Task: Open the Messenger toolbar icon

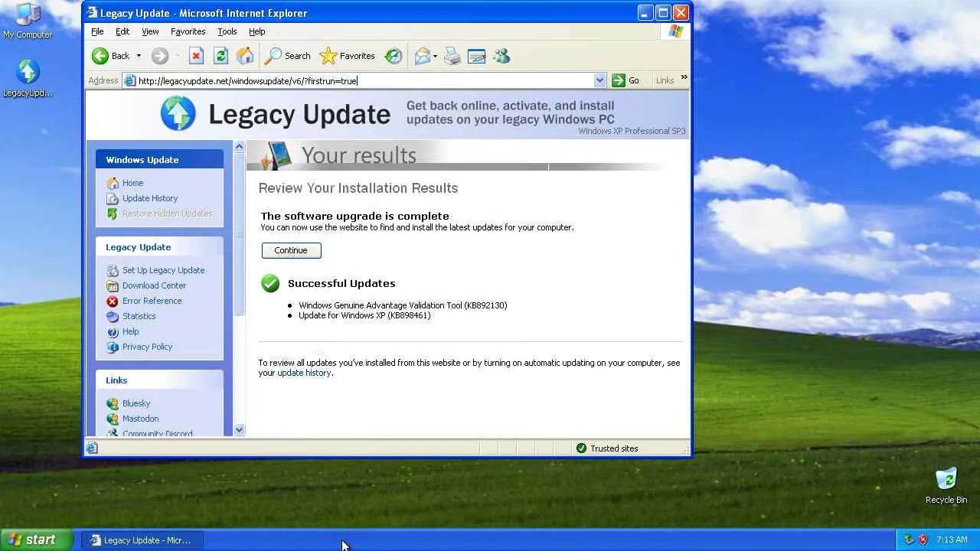Action: 501,56
